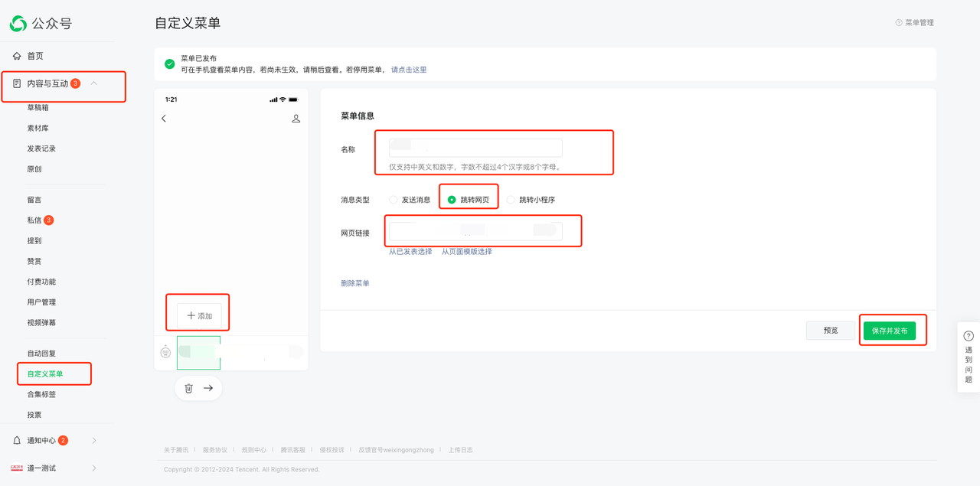Click the plus 添加 submenu button
980x486 pixels.
[199, 315]
